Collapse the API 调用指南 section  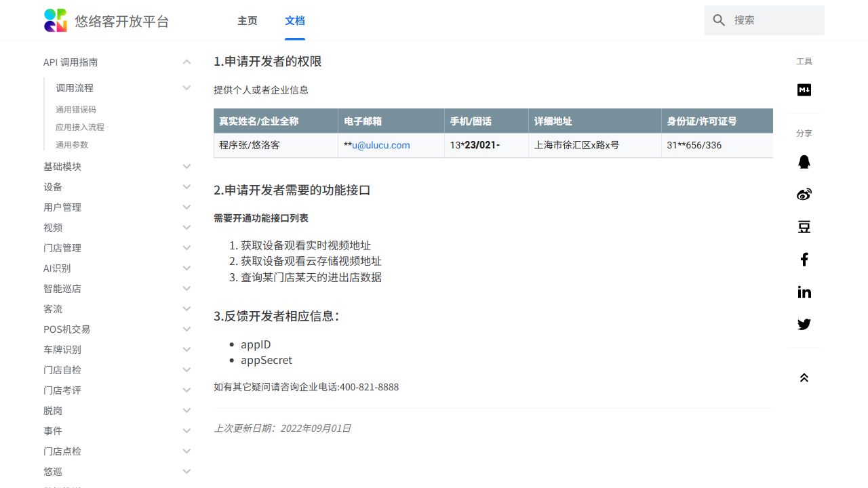click(x=186, y=62)
